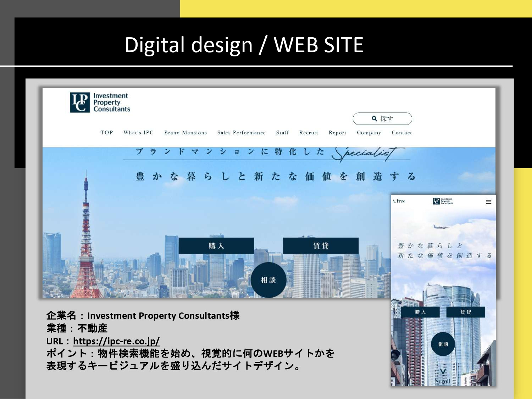
Task: Open the What's IPC page
Action: point(138,132)
